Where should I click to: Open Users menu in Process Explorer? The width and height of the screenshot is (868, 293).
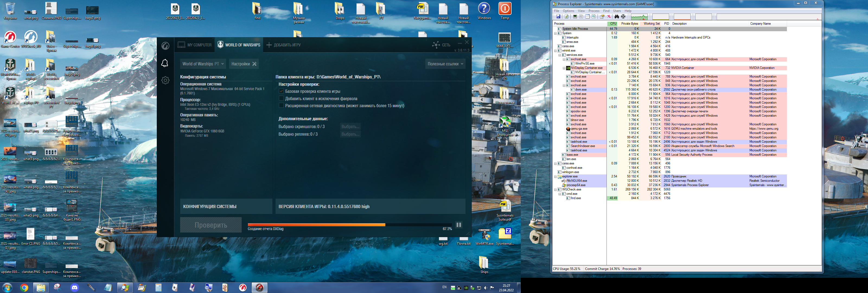point(617,11)
